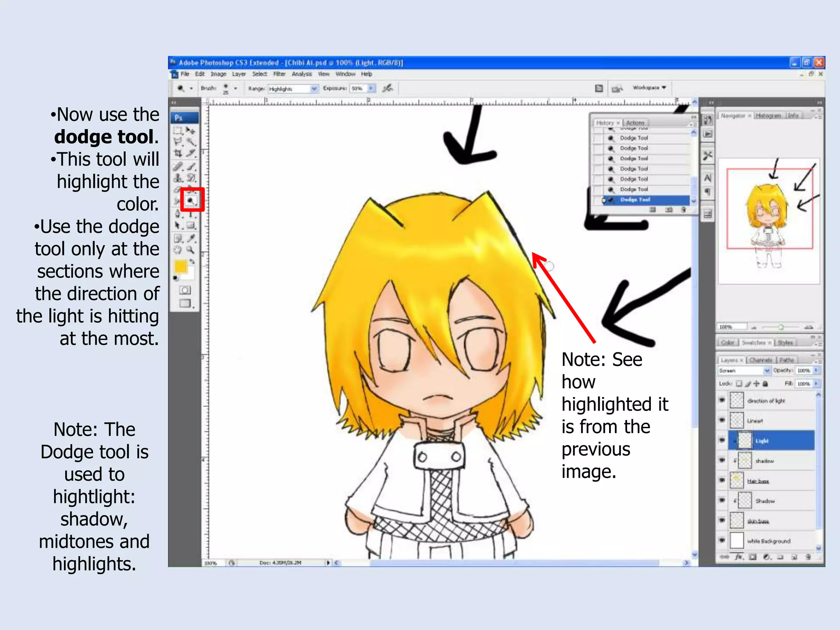Toggle visibility of the Light layer

(722, 440)
